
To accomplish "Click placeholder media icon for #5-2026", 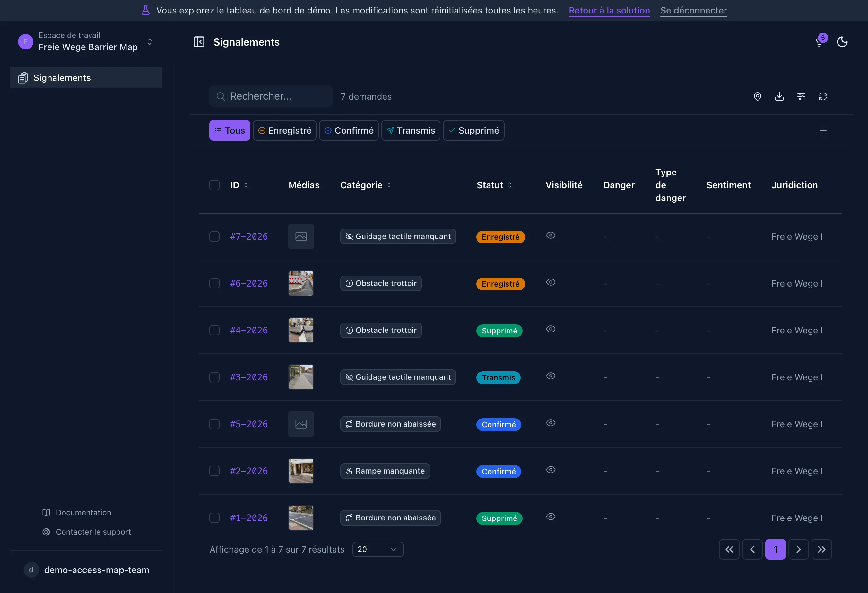I will click(x=301, y=424).
